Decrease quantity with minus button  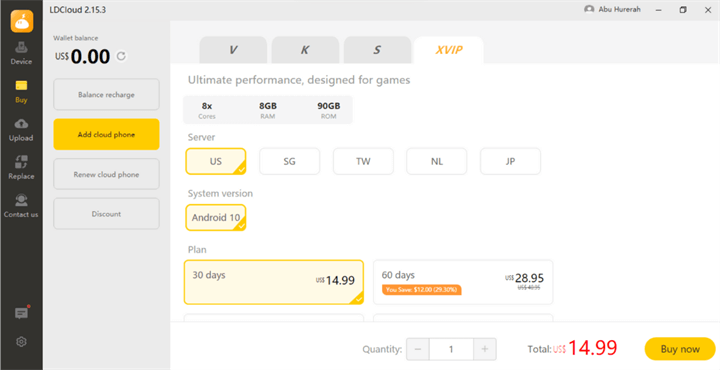click(418, 349)
